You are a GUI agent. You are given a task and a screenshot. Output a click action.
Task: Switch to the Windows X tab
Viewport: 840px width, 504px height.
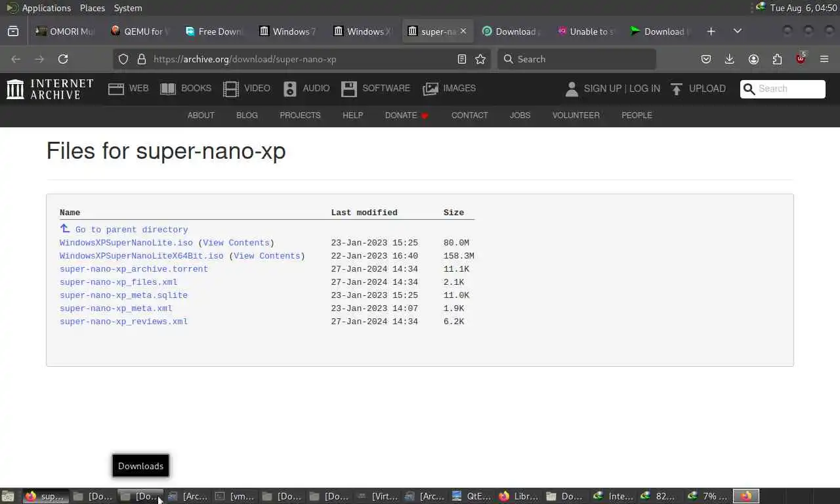coord(363,31)
